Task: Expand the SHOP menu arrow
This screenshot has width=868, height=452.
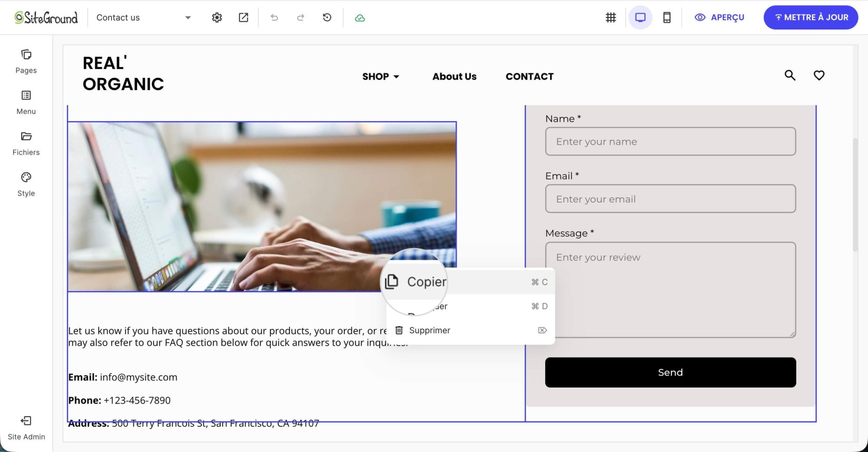Action: [397, 77]
